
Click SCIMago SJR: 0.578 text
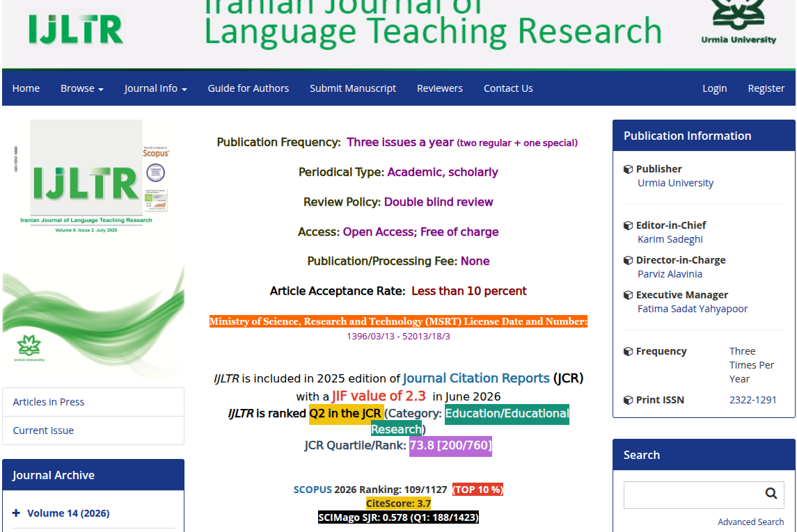point(398,517)
